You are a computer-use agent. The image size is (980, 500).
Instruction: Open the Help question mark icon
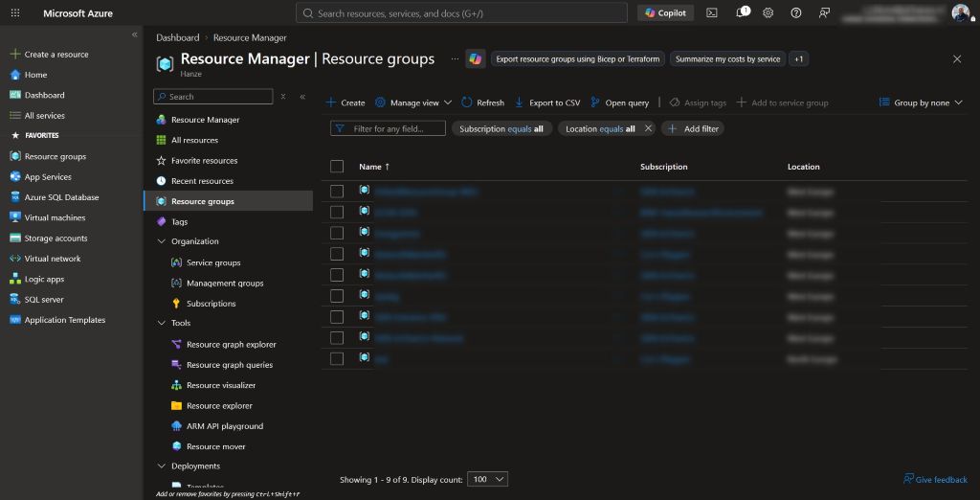[x=795, y=12]
